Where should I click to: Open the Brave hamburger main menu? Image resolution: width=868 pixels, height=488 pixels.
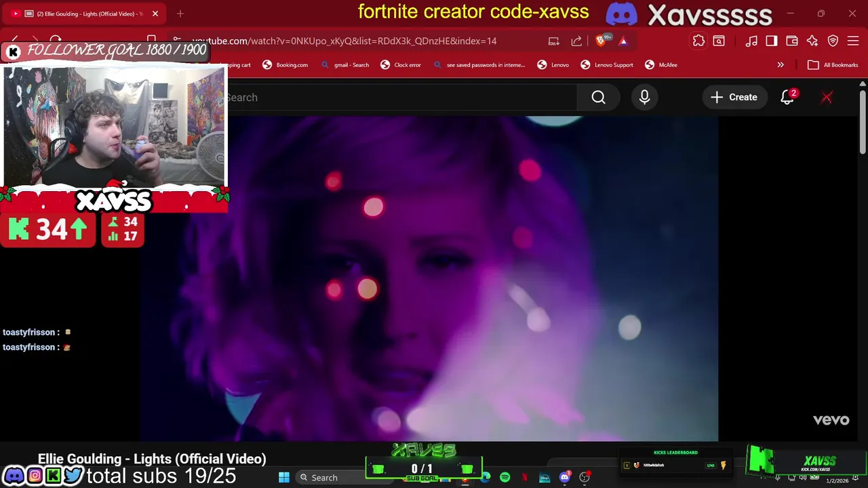[x=853, y=41]
